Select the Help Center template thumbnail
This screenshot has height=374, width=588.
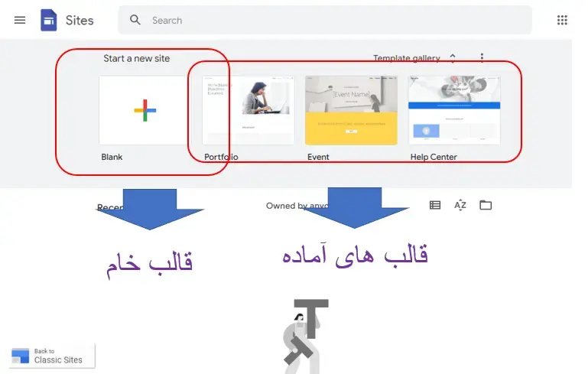point(454,110)
